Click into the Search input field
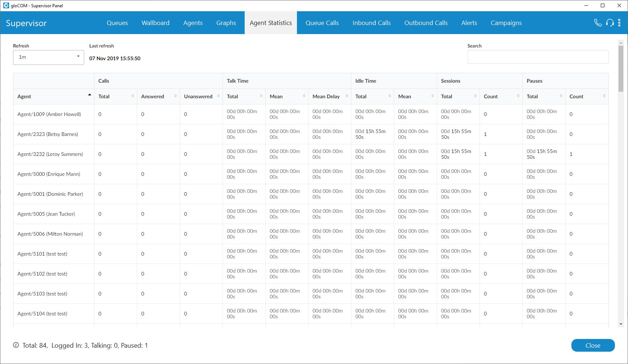 pos(538,57)
